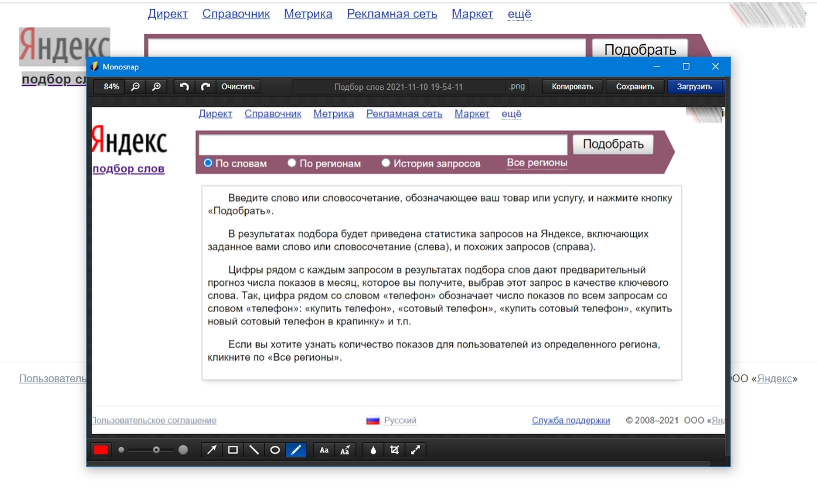Open Яндекс company link at page footer
The width and height of the screenshot is (817, 504).
pyautogui.click(x=774, y=379)
